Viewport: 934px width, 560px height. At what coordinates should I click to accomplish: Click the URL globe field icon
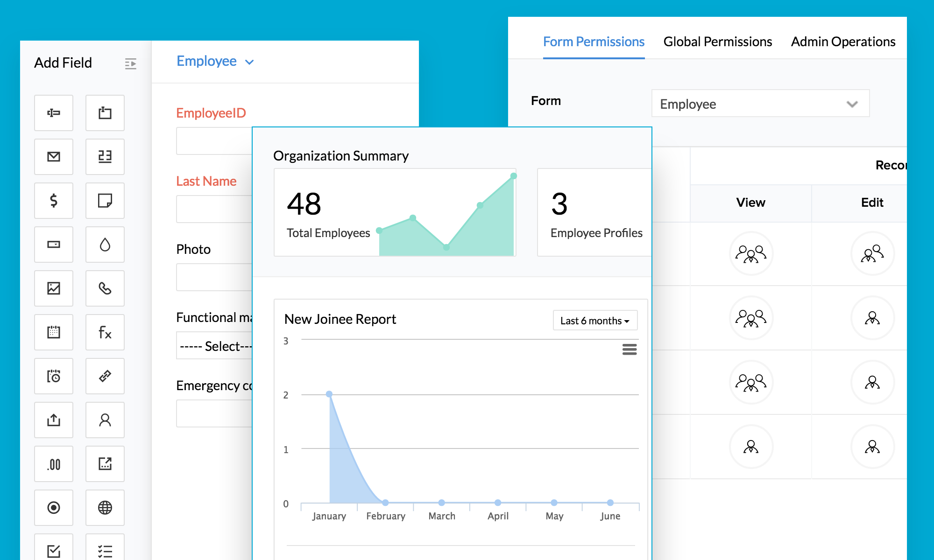click(x=105, y=508)
